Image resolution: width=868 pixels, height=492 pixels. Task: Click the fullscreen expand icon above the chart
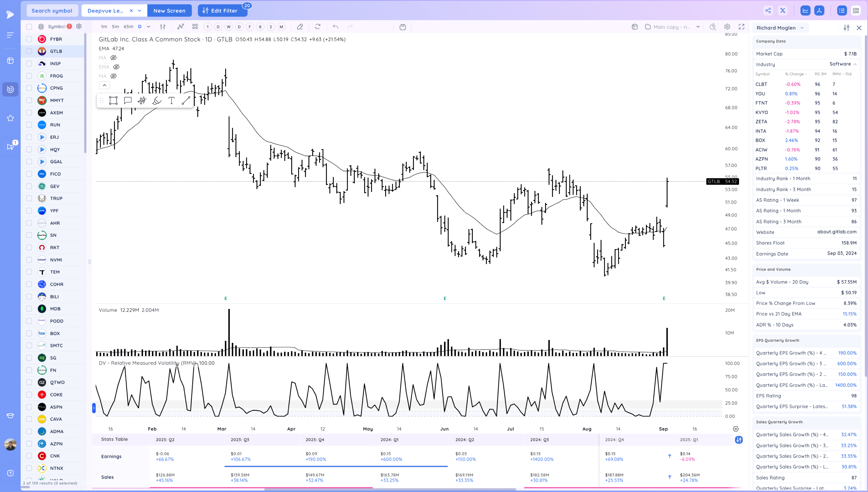[741, 27]
